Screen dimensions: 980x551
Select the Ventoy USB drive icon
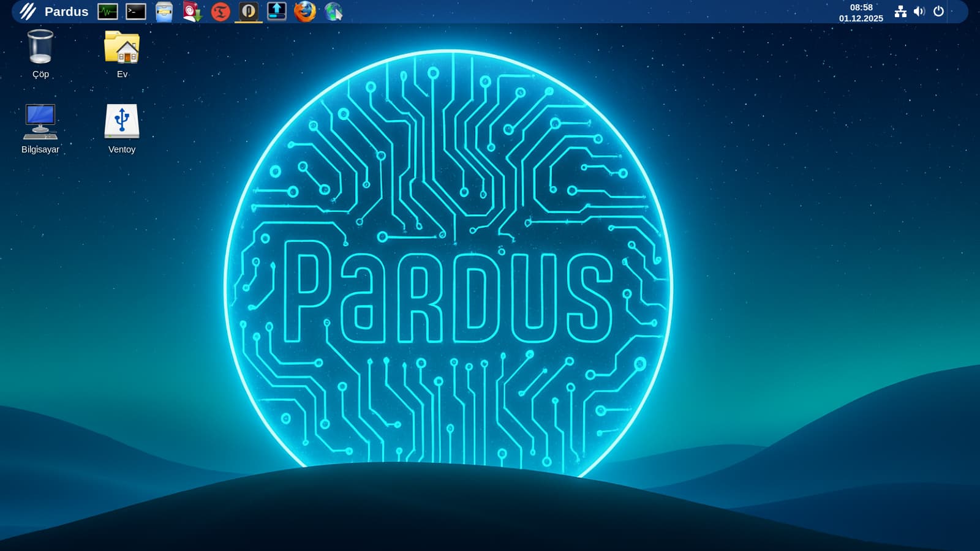pos(122,129)
